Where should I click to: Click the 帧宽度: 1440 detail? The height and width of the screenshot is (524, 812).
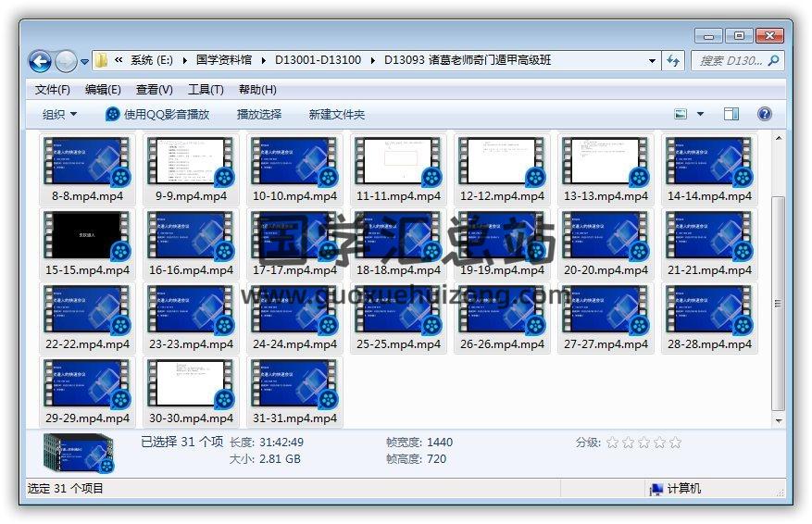coord(419,443)
